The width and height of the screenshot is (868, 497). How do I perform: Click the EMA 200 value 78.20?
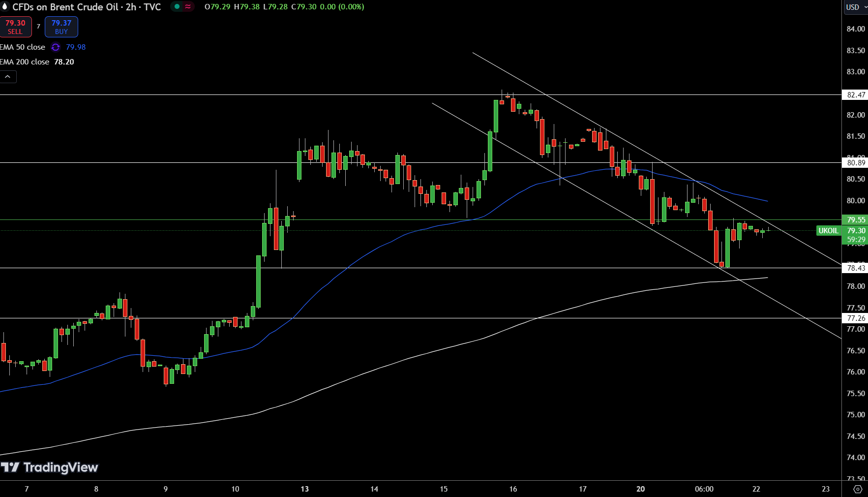64,62
